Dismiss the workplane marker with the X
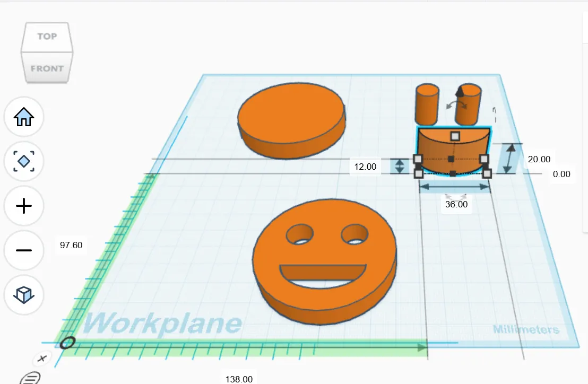This screenshot has height=384, width=588. point(42,359)
